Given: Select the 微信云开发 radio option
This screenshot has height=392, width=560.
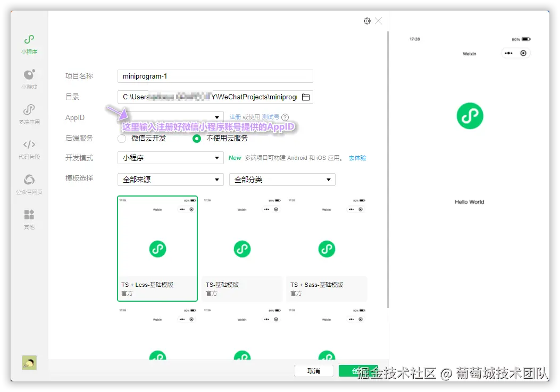Looking at the screenshot, I should 122,139.
